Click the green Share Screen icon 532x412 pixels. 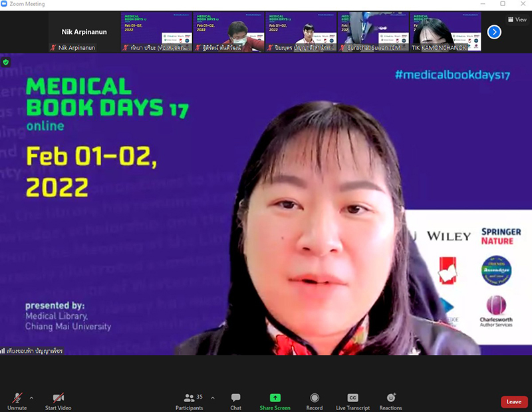(275, 398)
